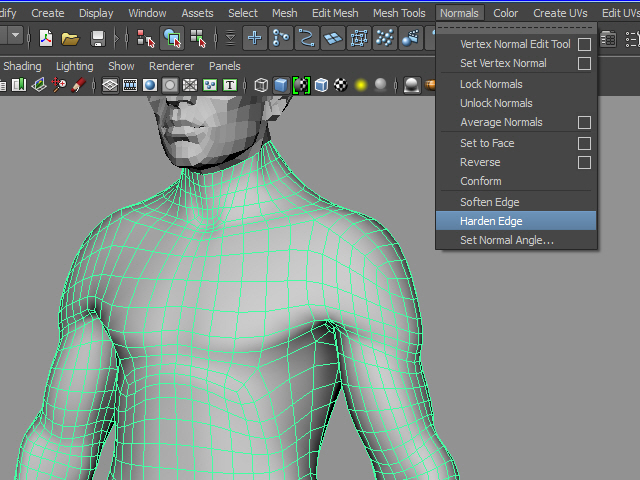The image size is (640, 480).
Task: Toggle the shadows gray sphere icon
Action: (380, 84)
